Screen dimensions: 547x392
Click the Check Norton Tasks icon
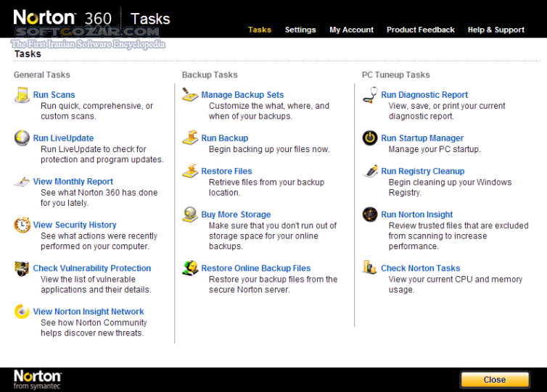pos(370,267)
